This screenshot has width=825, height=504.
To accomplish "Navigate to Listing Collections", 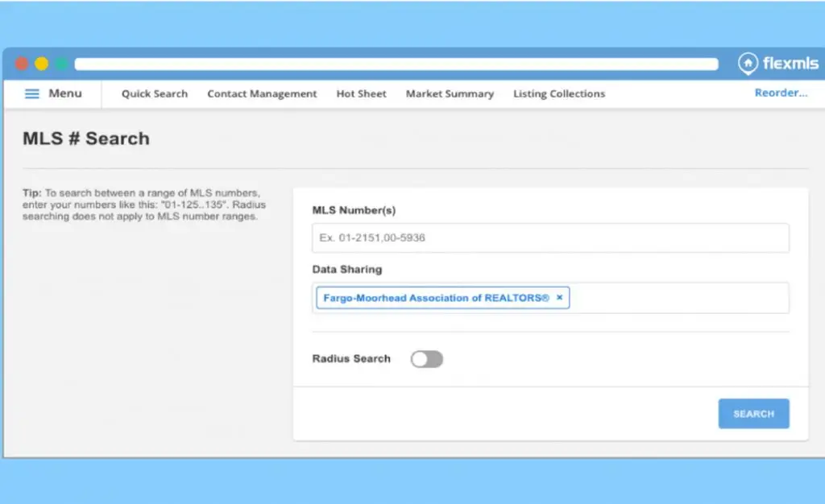I will point(559,94).
